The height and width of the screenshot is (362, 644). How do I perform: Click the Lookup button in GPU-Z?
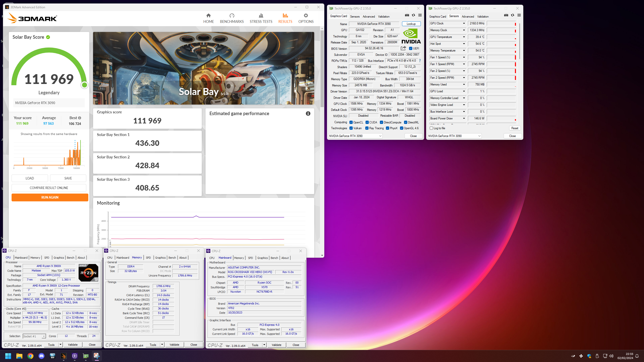[x=411, y=24]
